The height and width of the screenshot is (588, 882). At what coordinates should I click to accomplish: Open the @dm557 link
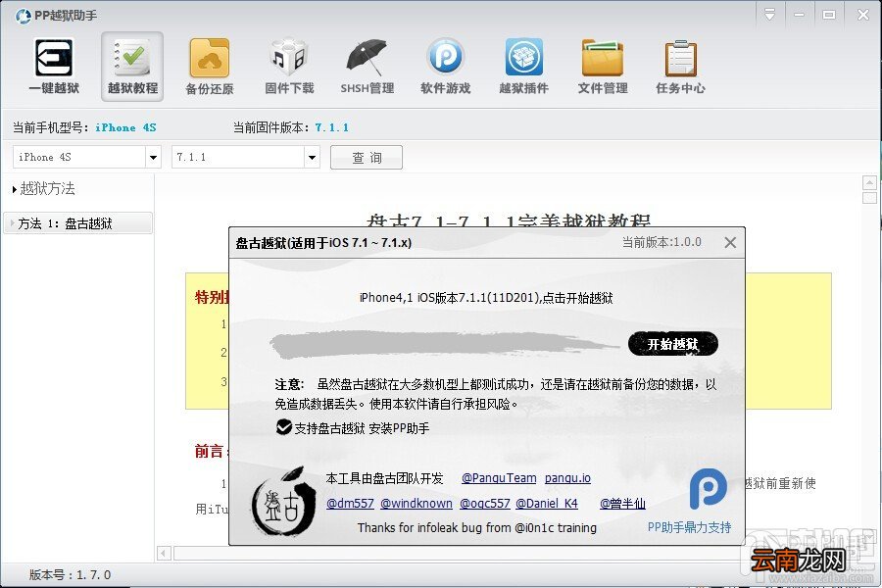[350, 504]
